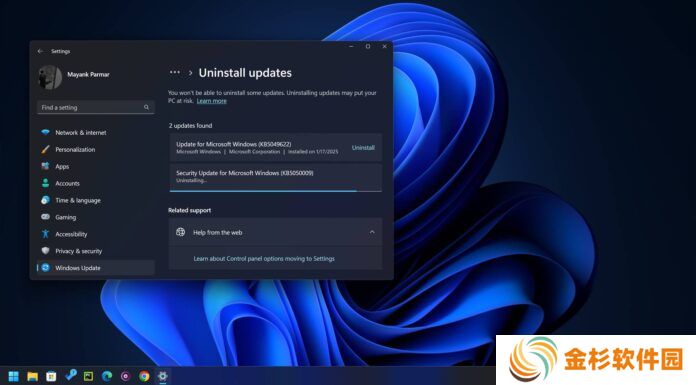Click the Personalization paintbrush icon

click(45, 149)
